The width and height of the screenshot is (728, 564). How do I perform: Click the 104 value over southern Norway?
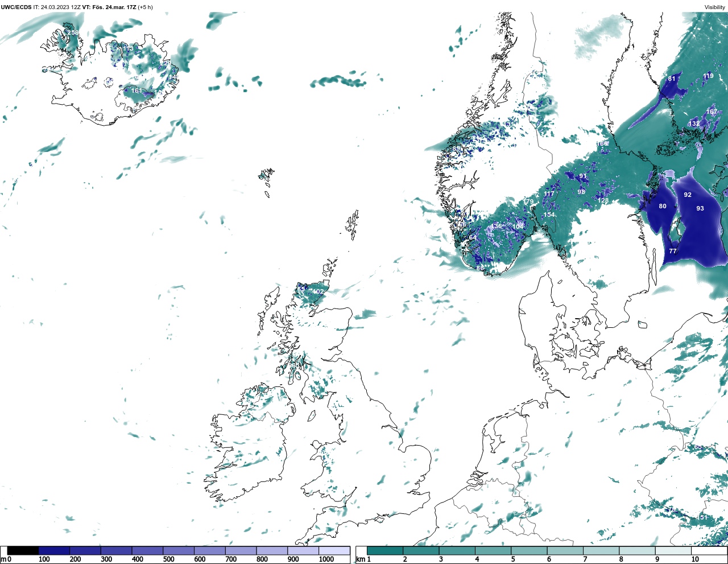tap(518, 227)
